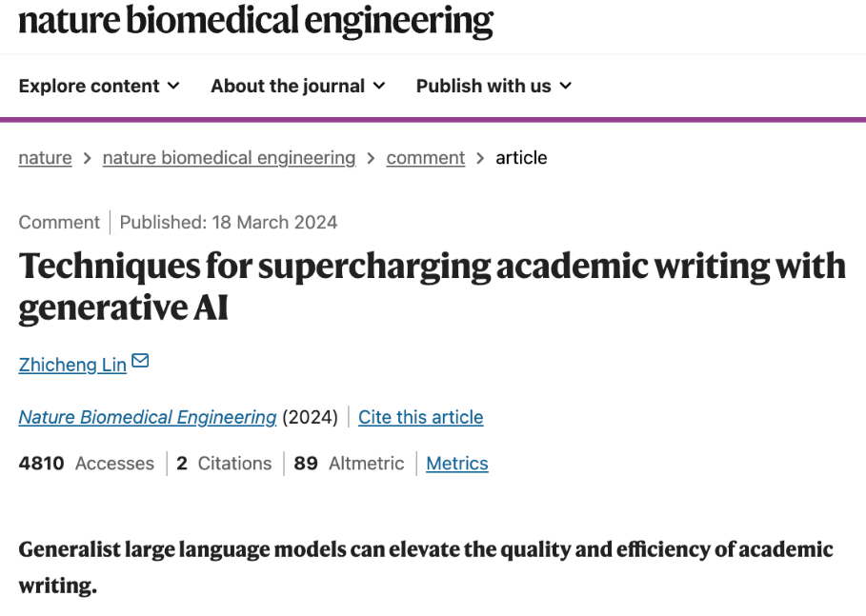The width and height of the screenshot is (866, 616).
Task: Click author name Zhicheng Lin
Action: point(72,365)
